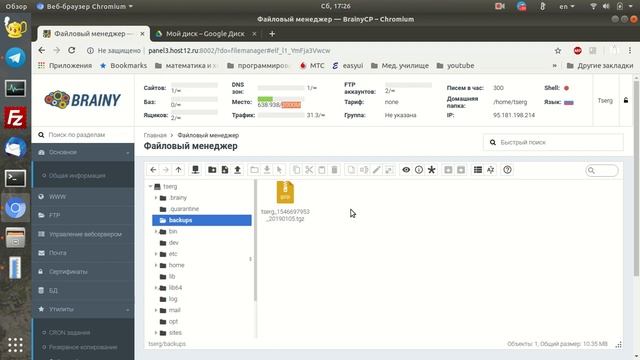Expand the etc folder arrow
The image size is (640, 360).
[x=156, y=254]
